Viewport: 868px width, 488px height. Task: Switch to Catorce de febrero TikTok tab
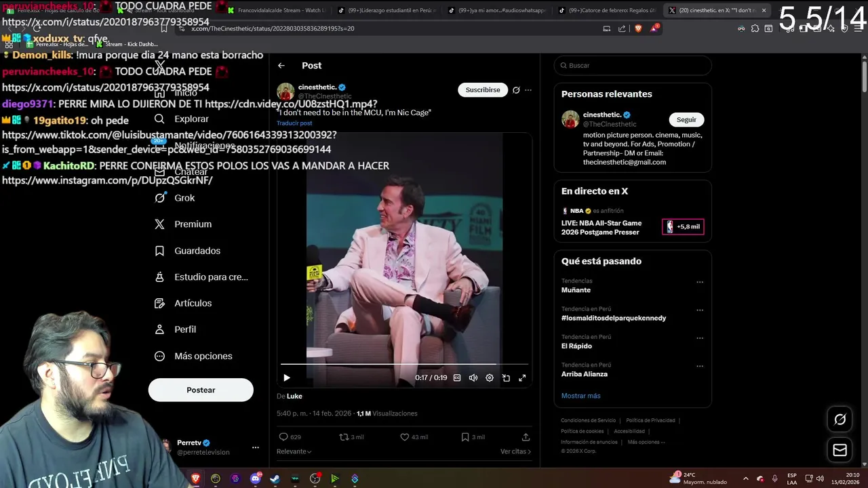pyautogui.click(x=606, y=10)
